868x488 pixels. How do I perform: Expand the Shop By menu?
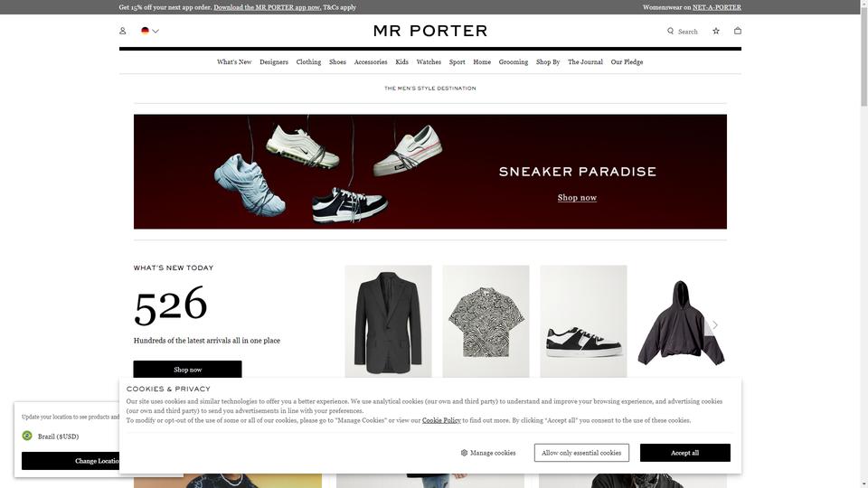click(x=548, y=62)
